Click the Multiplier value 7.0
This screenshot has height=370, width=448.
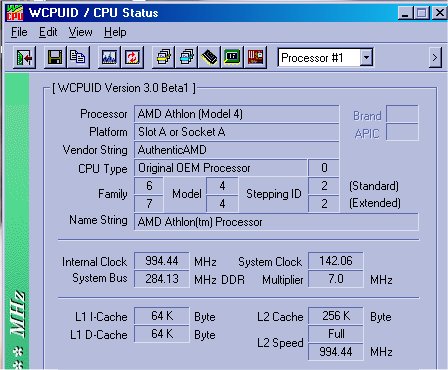click(x=336, y=279)
